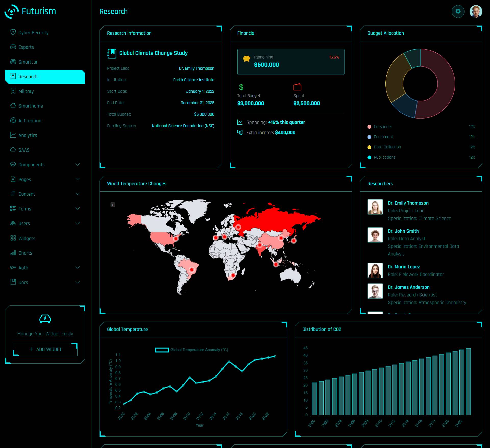Toggle the Forms sidebar section
Image resolution: width=490 pixels, height=448 pixels.
44,209
